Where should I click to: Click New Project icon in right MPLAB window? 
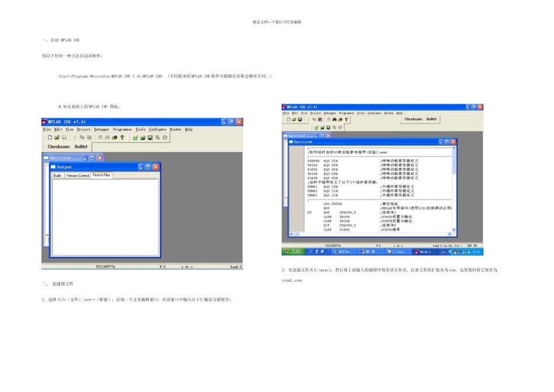point(317,128)
